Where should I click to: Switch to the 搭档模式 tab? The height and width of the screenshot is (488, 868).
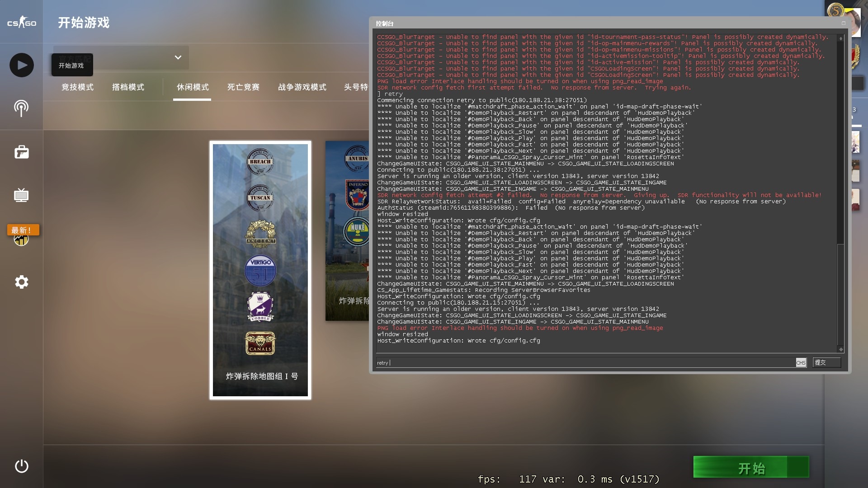coord(128,87)
